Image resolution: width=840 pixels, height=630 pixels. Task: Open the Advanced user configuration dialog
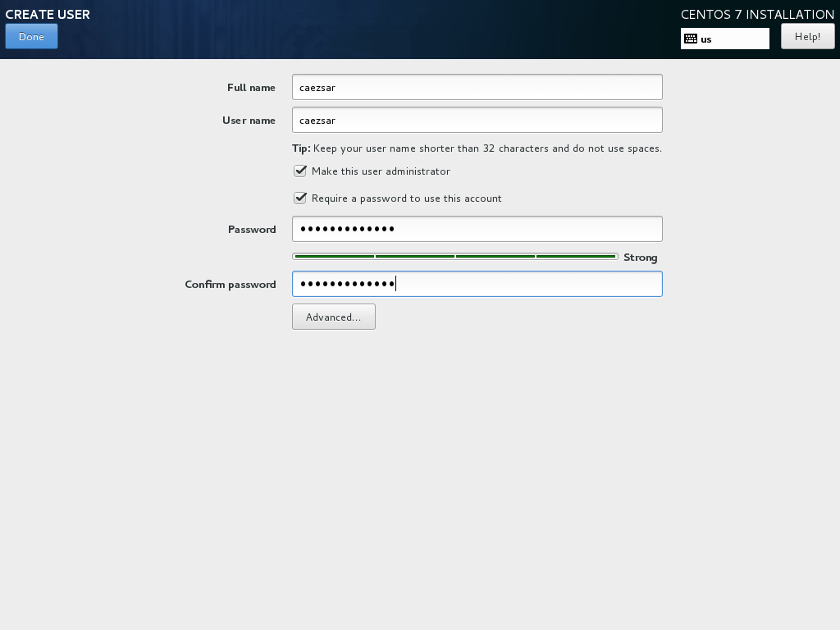[x=333, y=317]
